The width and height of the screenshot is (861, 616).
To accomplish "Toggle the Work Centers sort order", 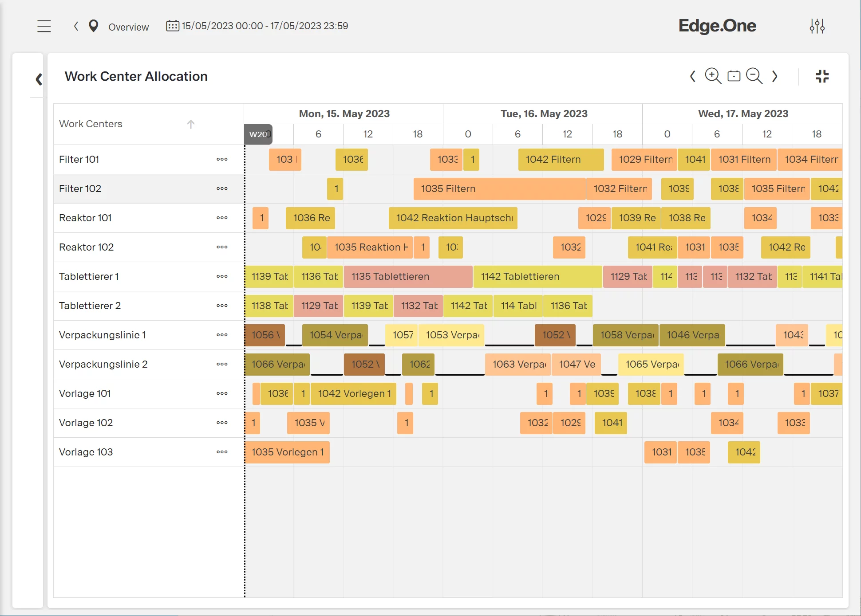I will tap(190, 124).
